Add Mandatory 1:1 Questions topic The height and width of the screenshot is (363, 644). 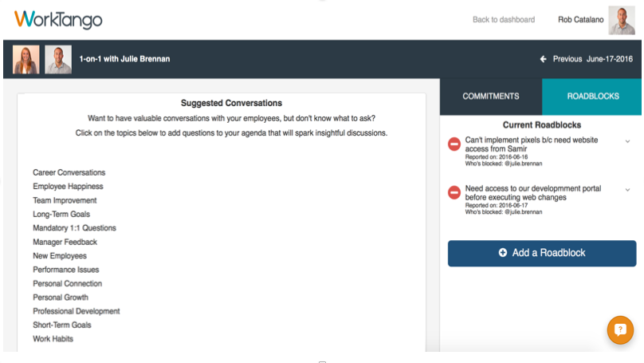tap(74, 228)
